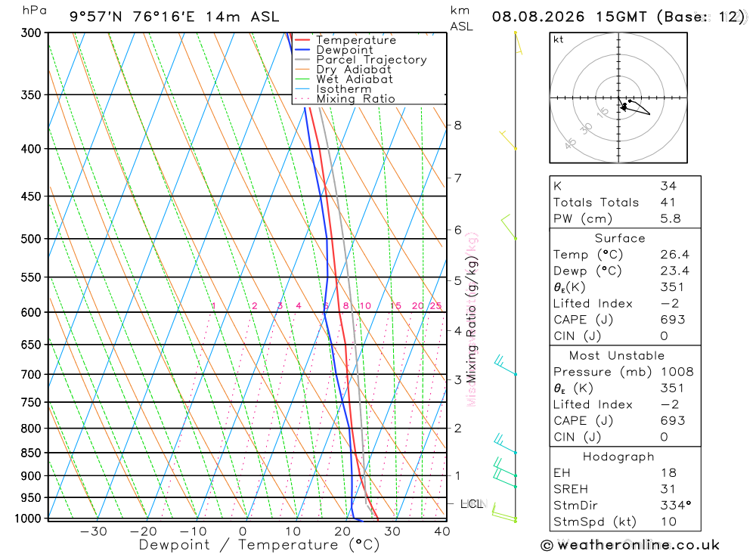This screenshot has height=554, width=756.
Task: Click the K index value 34
Action: [x=668, y=186]
